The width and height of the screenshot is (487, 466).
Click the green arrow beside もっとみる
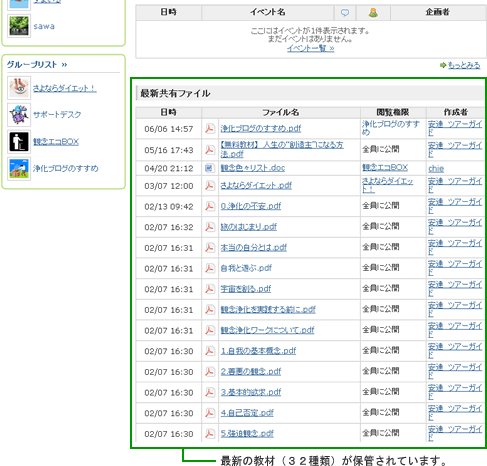443,65
